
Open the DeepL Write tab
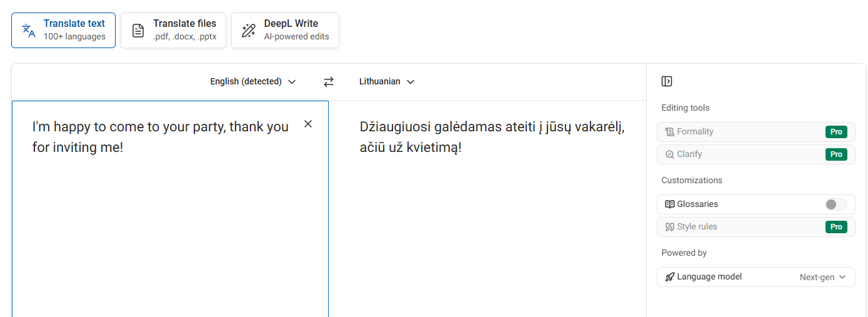pyautogui.click(x=285, y=30)
